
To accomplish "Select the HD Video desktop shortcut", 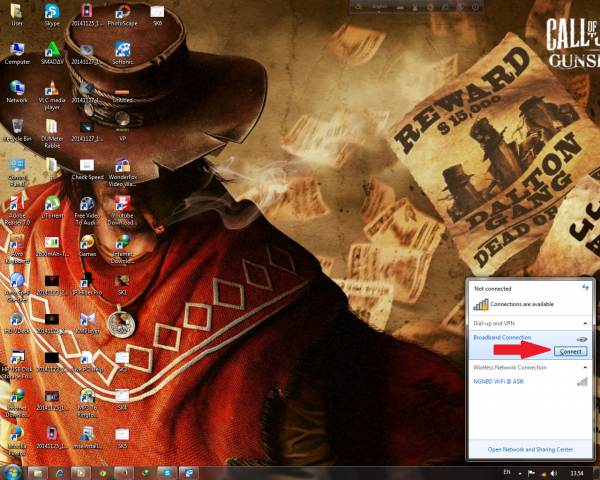I will pyautogui.click(x=17, y=323).
